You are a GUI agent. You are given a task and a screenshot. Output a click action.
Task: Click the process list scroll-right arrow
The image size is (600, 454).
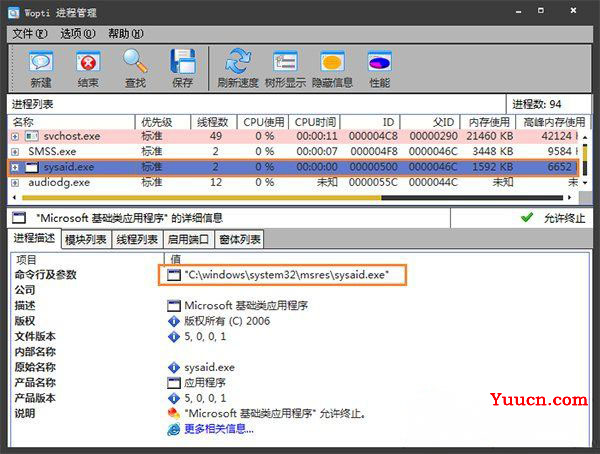tap(570, 198)
